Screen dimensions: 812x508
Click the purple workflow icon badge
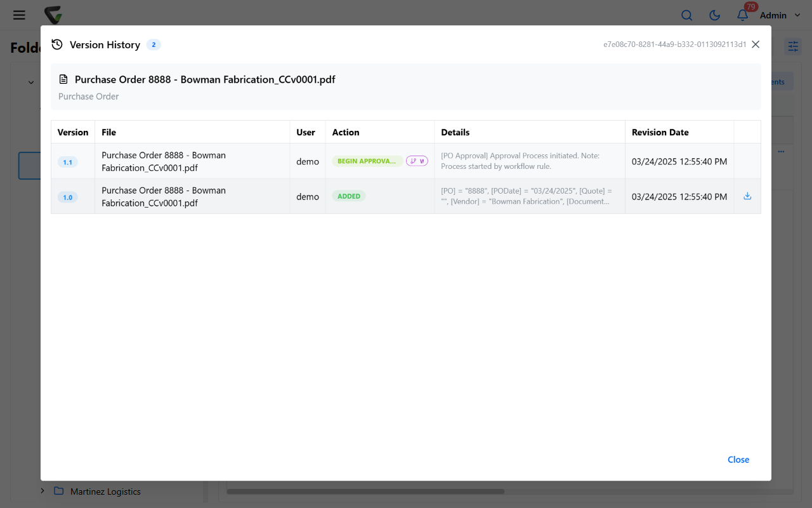click(x=417, y=161)
